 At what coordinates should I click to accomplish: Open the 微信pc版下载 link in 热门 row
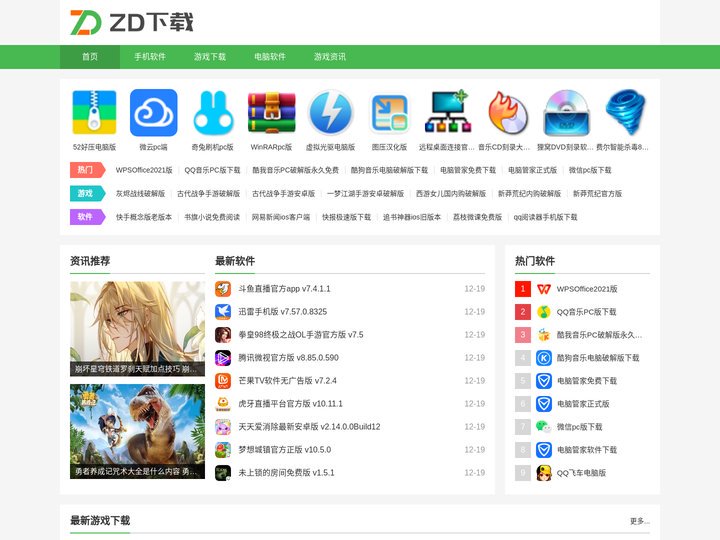[x=590, y=170]
